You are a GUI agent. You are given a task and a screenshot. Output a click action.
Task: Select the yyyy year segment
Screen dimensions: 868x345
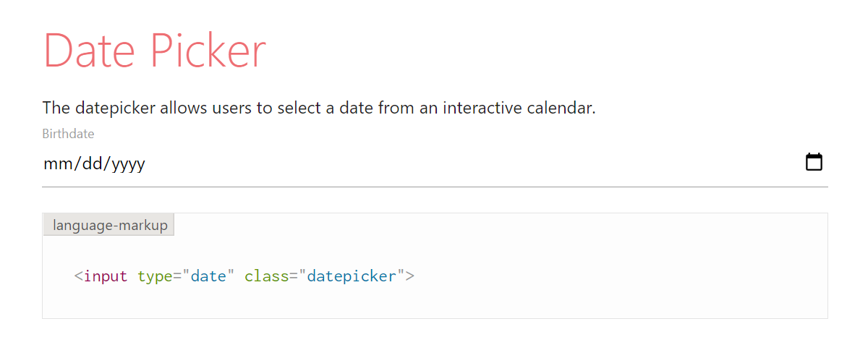click(129, 164)
